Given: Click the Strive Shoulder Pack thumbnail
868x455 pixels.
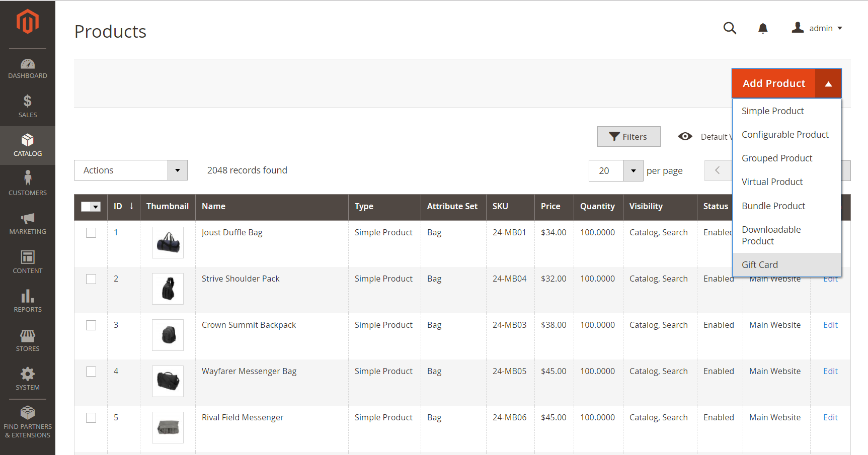Looking at the screenshot, I should [168, 289].
